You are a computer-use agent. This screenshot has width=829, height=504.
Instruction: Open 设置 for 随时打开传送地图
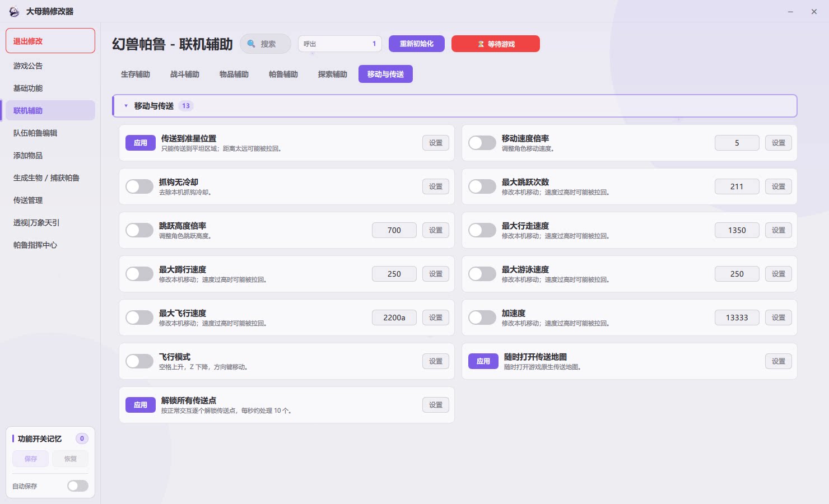(779, 361)
